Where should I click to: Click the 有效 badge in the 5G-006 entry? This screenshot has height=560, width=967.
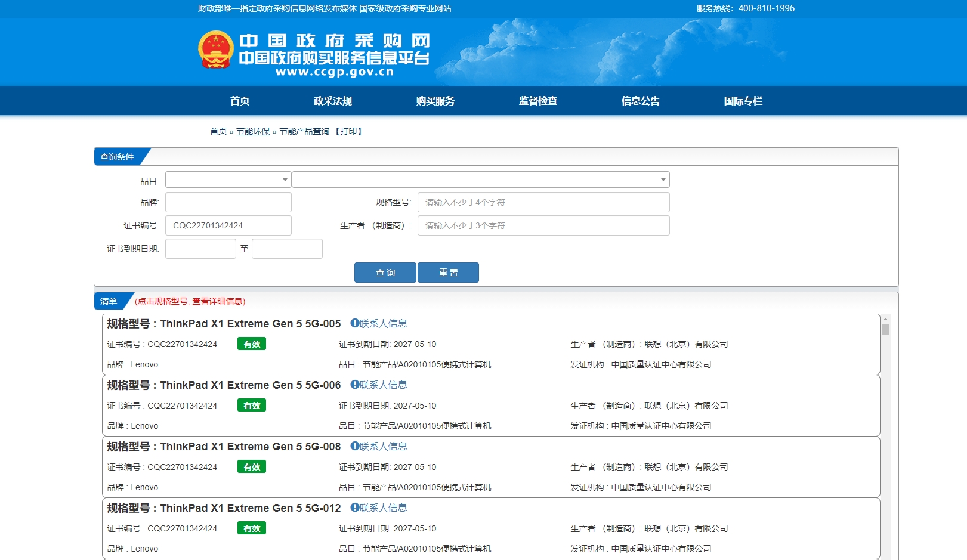(x=252, y=406)
